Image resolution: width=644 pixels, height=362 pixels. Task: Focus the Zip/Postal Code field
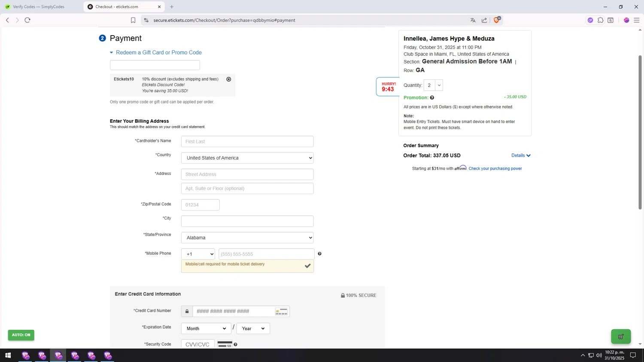pos(200,205)
